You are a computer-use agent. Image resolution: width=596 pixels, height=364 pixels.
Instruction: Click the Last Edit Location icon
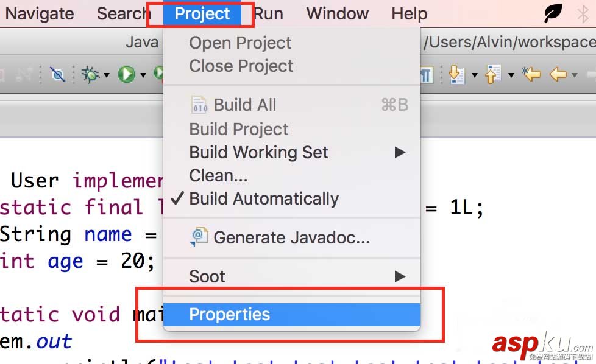tap(531, 75)
